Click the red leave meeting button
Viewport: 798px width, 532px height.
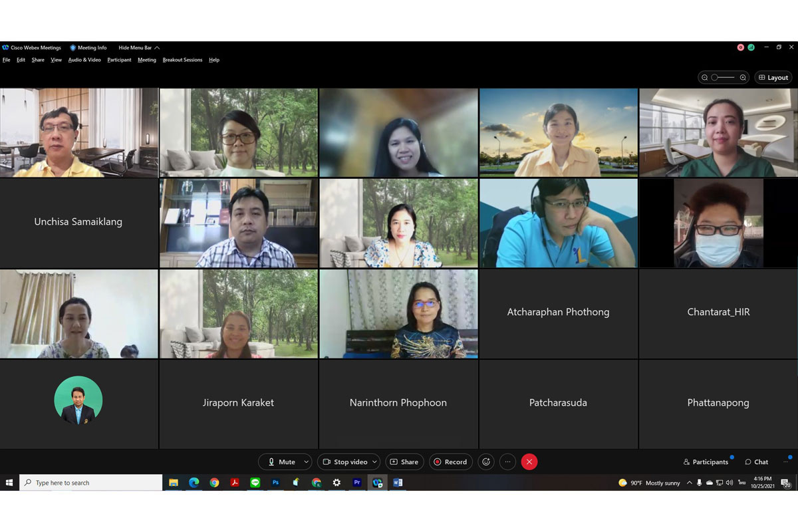(x=529, y=462)
